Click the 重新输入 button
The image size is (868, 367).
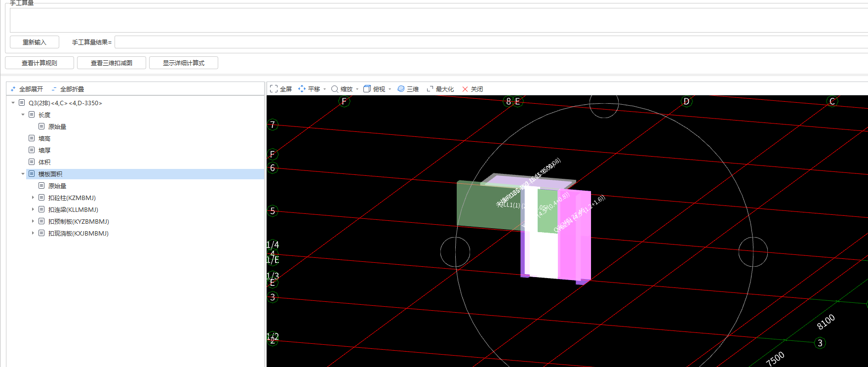point(35,42)
